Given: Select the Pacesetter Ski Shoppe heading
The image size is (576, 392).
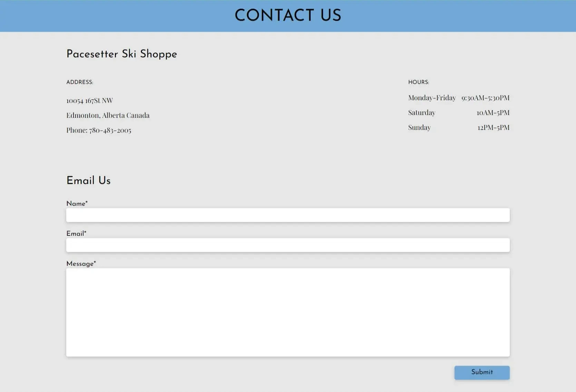Looking at the screenshot, I should (122, 54).
